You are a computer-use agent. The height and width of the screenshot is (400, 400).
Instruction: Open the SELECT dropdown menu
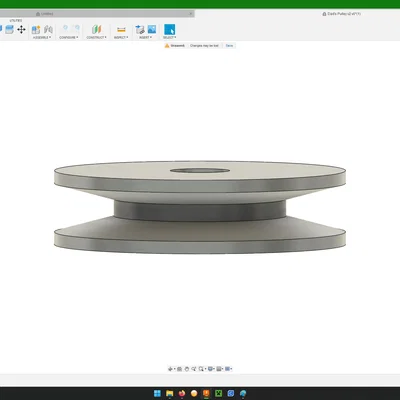click(170, 37)
